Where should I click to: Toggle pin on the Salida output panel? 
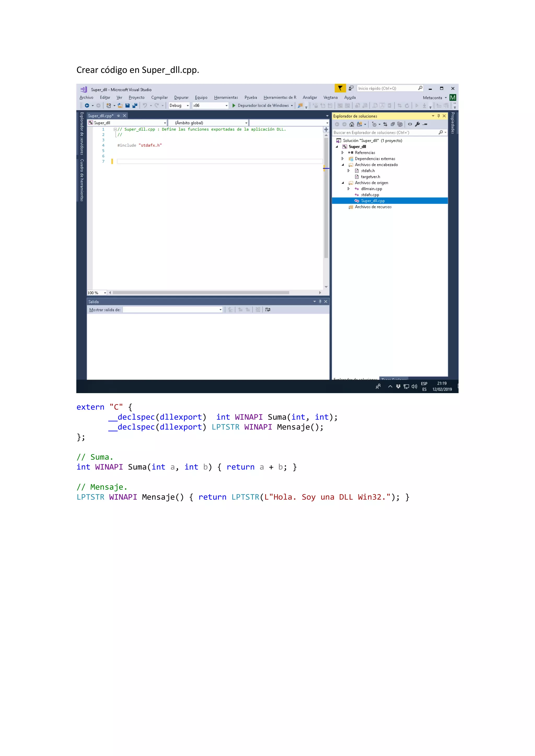(x=320, y=301)
